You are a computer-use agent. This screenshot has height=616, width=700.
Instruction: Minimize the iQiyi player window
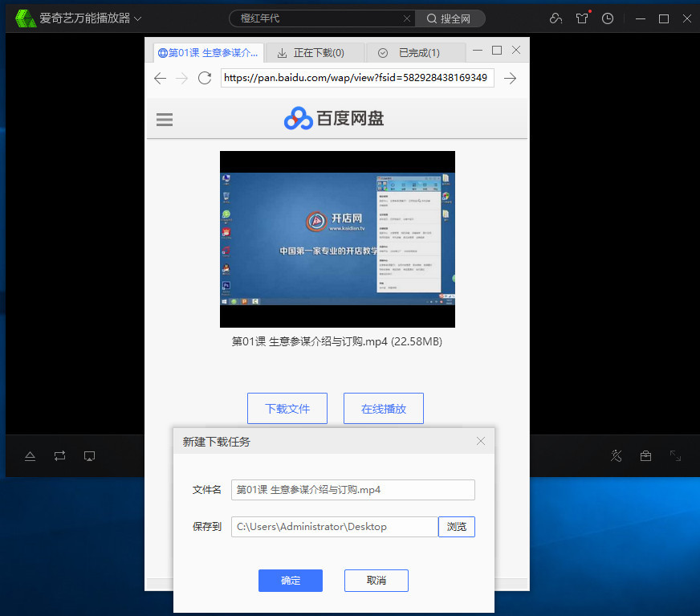tap(641, 18)
